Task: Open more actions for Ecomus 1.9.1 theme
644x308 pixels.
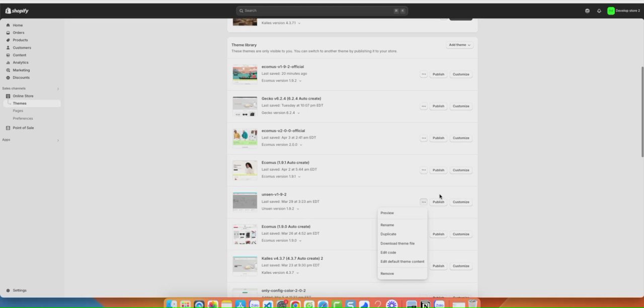Action: [424, 170]
